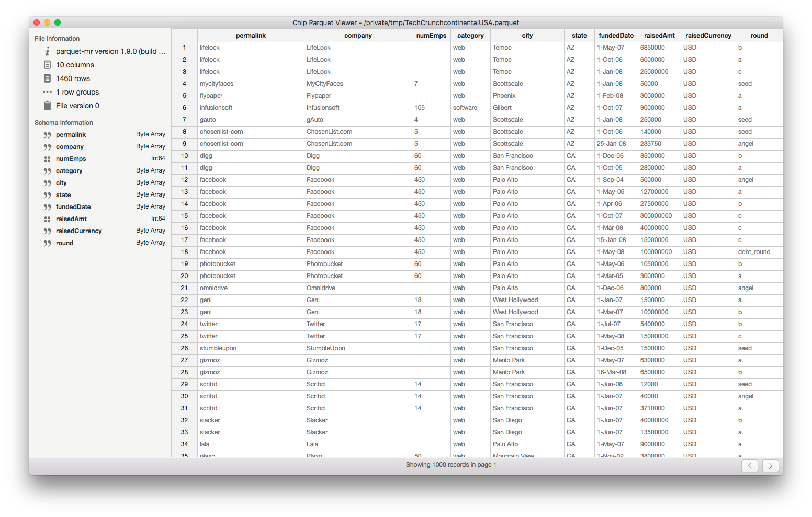This screenshot has width=812, height=517.
Task: Click the columns icon next to 10 columns
Action: [47, 65]
